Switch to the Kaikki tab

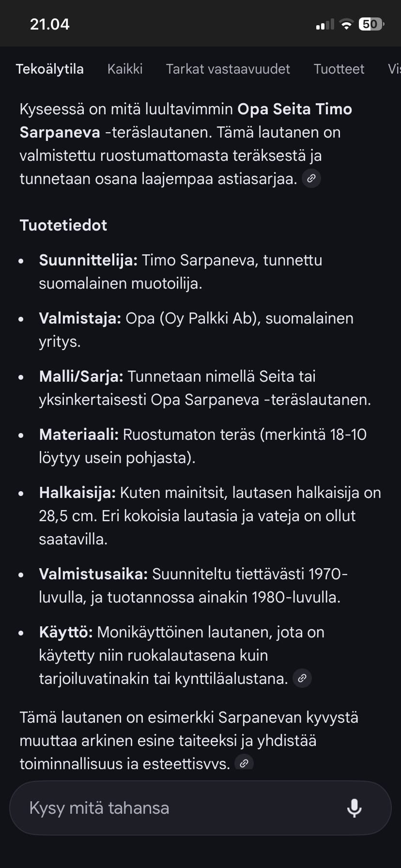(x=125, y=69)
